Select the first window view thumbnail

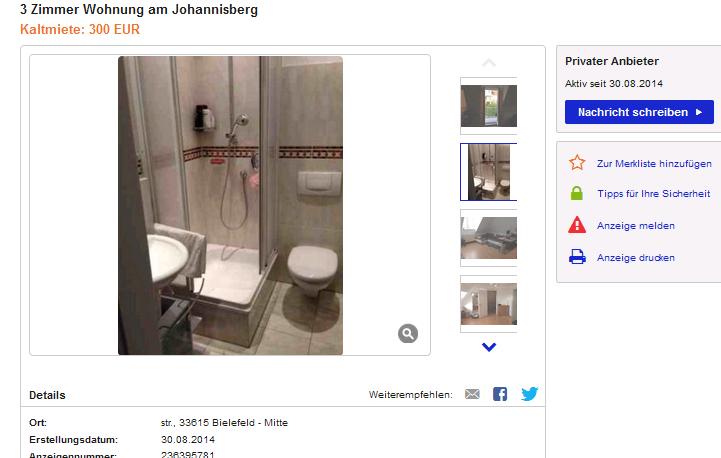[489, 106]
